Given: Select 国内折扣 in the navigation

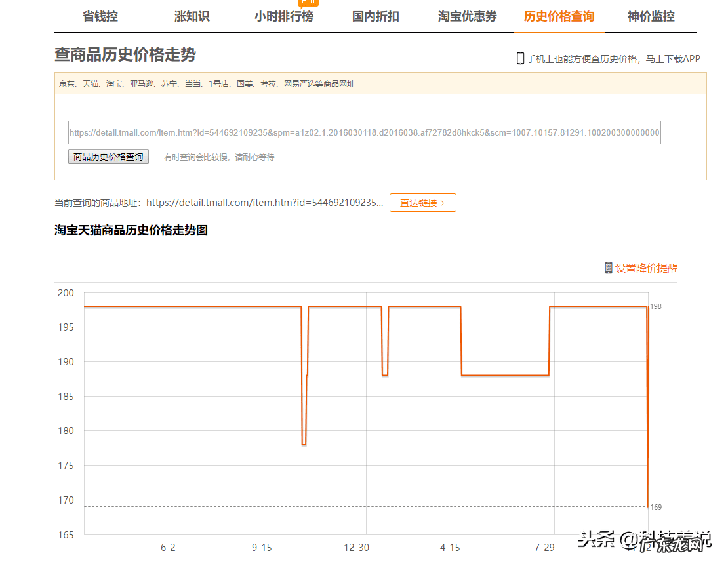Looking at the screenshot, I should tap(375, 17).
